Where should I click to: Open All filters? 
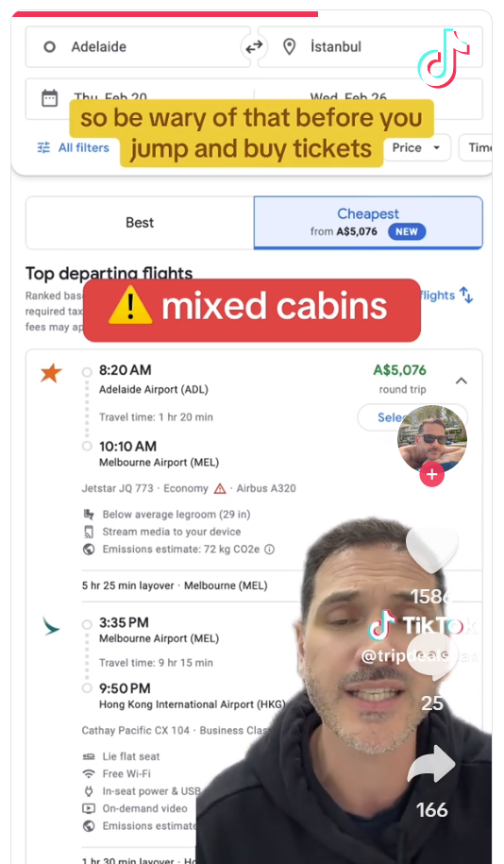(74, 147)
